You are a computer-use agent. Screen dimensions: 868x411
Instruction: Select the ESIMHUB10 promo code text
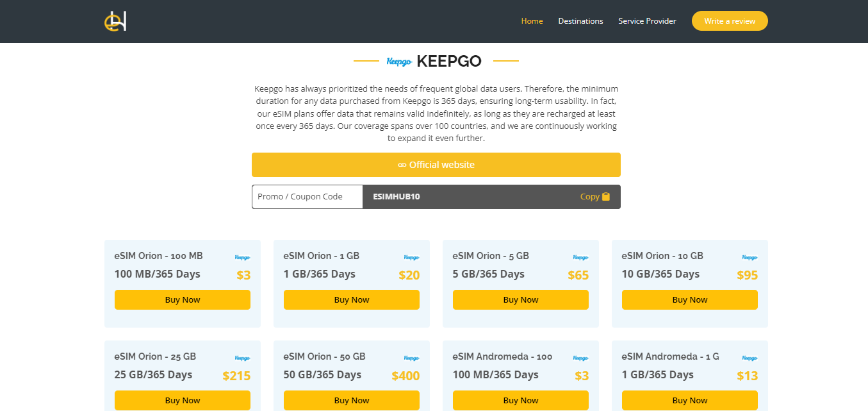click(x=397, y=197)
